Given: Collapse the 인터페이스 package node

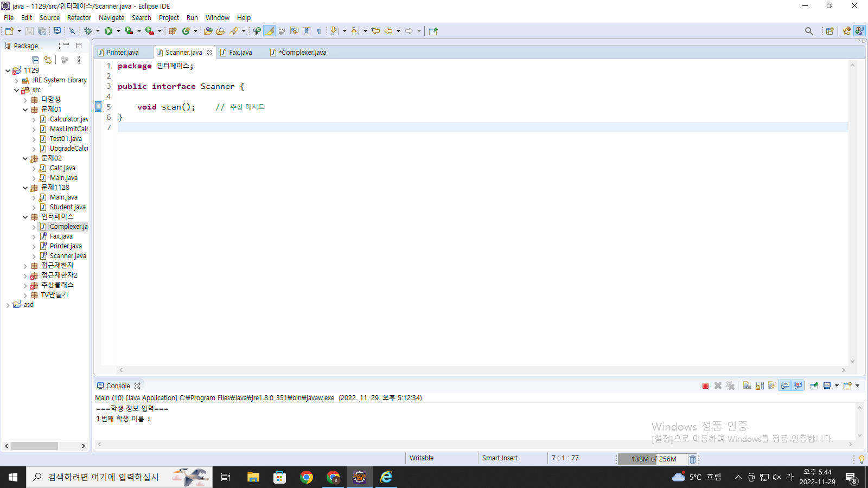Looking at the screenshot, I should pos(25,217).
